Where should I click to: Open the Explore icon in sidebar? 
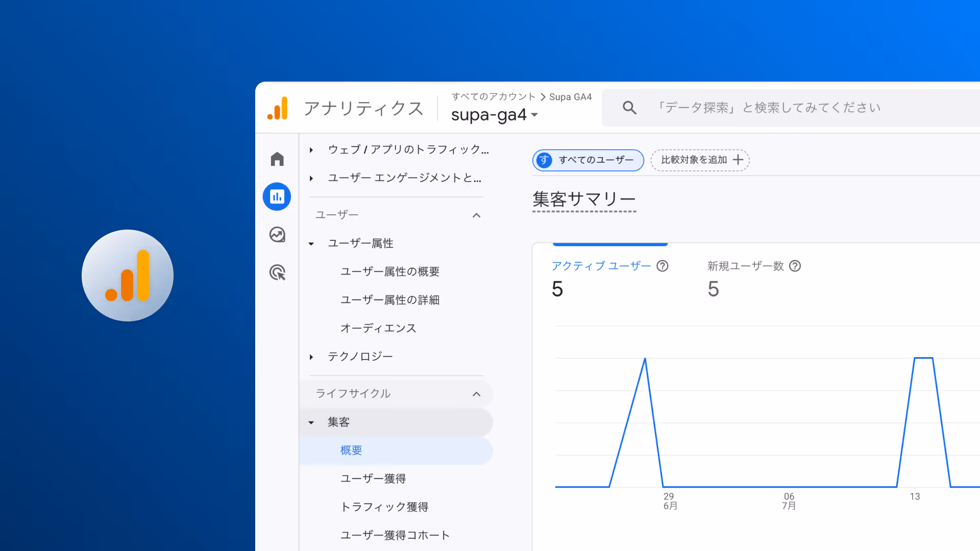277,235
